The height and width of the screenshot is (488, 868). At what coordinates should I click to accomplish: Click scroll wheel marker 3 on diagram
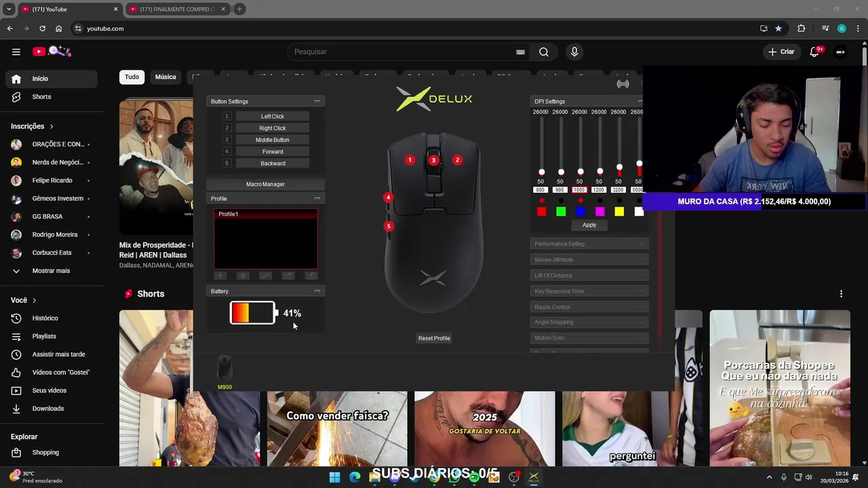pyautogui.click(x=433, y=160)
